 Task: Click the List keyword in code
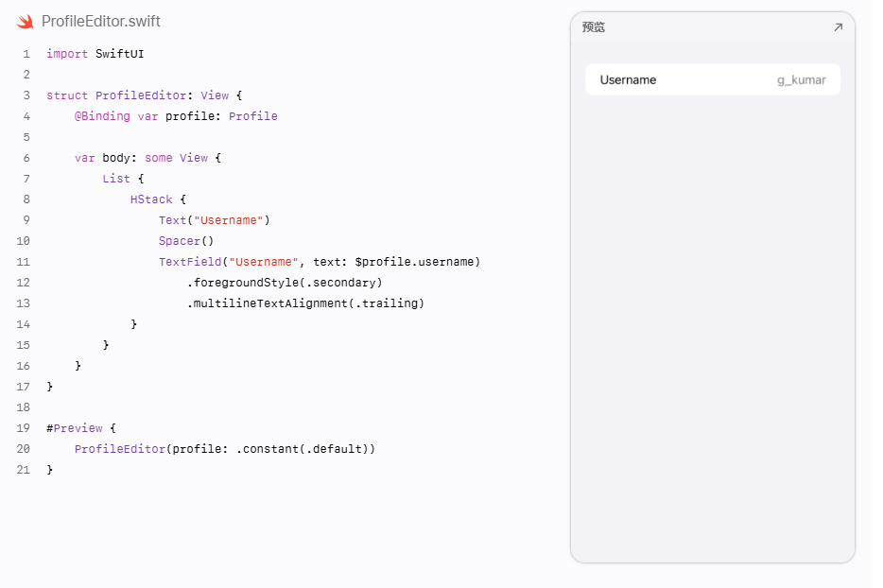coord(116,179)
